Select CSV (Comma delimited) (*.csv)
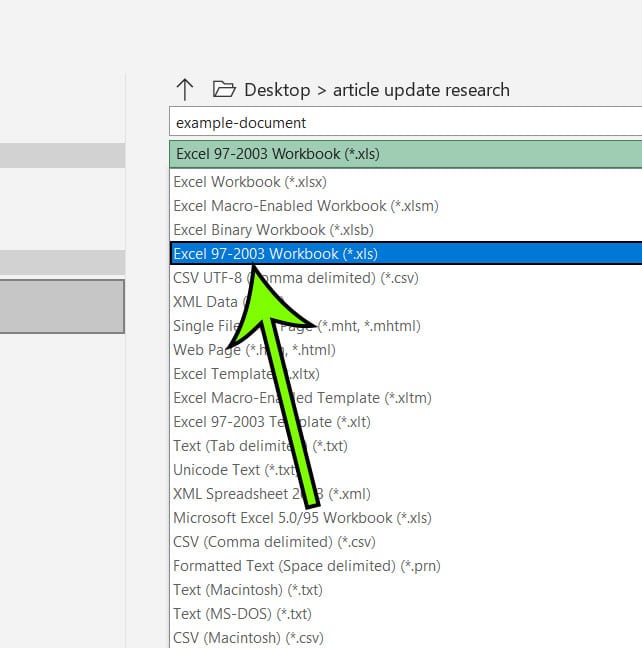 tap(406, 541)
